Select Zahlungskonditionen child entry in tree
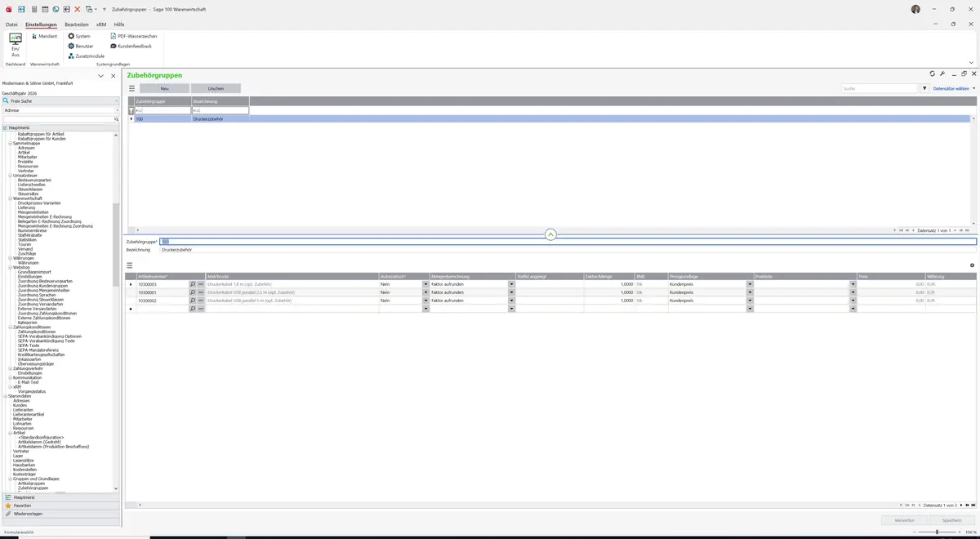 [35, 332]
